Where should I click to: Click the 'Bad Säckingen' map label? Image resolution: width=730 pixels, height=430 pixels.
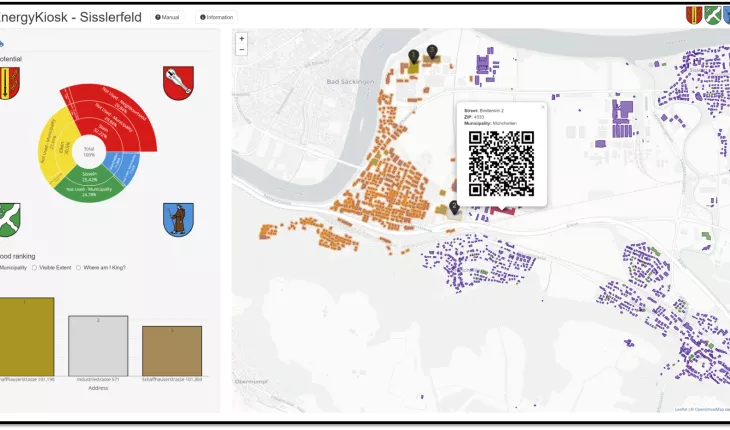(350, 81)
